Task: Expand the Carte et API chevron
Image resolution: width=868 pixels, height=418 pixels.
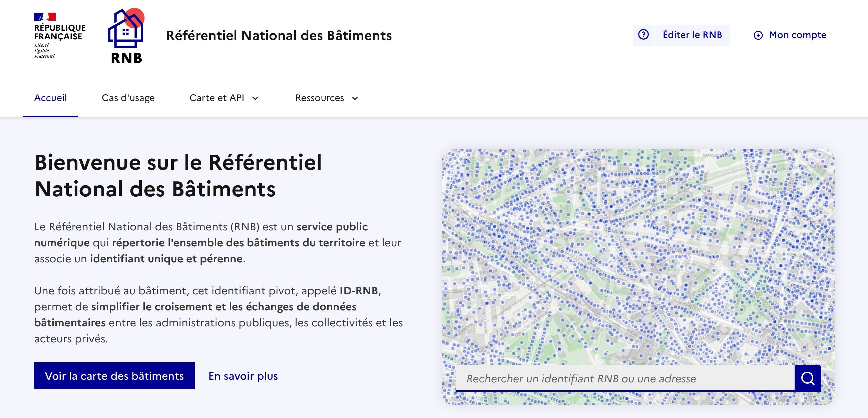Action: click(256, 98)
